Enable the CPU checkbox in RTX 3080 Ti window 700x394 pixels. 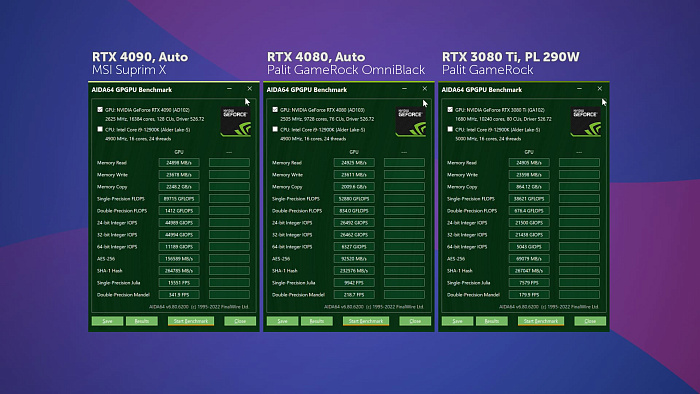[450, 129]
